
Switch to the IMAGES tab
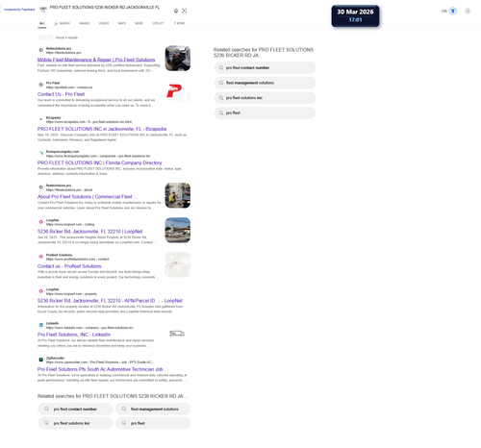85,23
